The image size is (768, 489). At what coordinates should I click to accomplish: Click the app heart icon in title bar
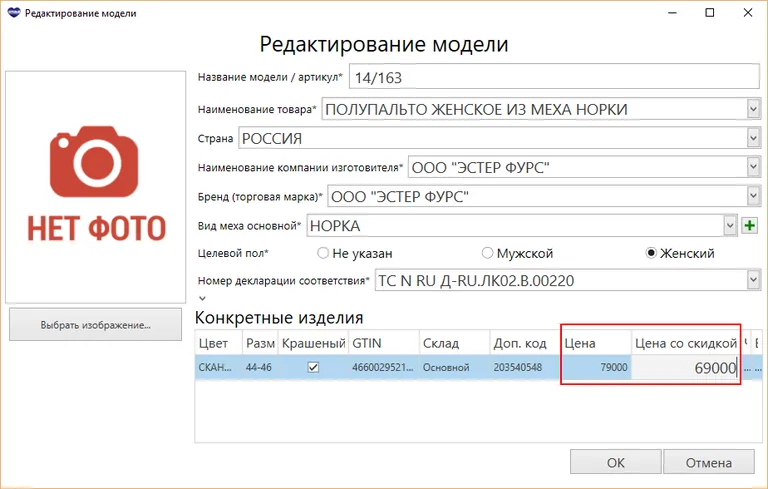tap(13, 13)
